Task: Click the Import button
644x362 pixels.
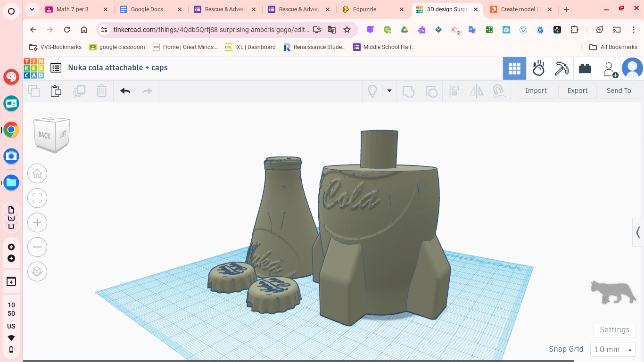Action: [x=536, y=91]
